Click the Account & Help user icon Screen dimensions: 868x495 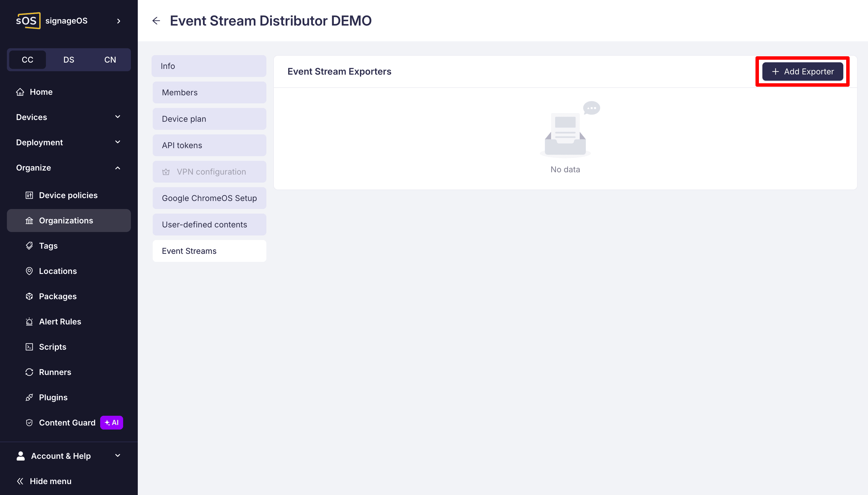click(21, 456)
